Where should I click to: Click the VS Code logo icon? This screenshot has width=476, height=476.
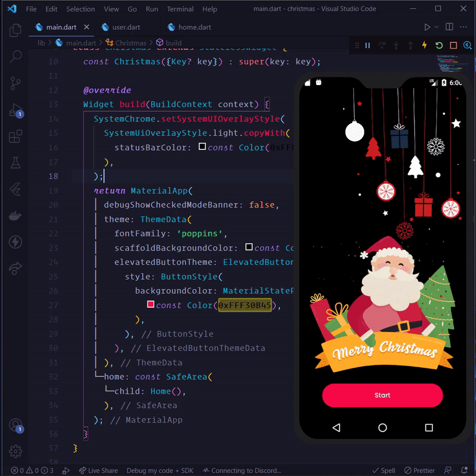coord(12,9)
